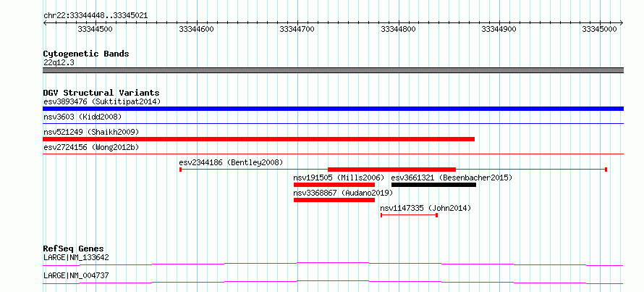Screen dimensions: 644x292
Task: Click ruler position 33344500
Action: [95, 29]
